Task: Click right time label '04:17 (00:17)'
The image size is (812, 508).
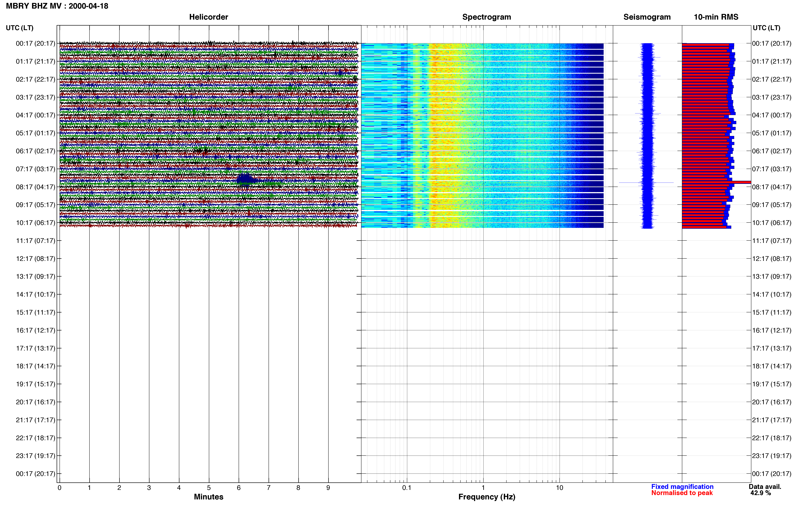Action: pyautogui.click(x=772, y=115)
